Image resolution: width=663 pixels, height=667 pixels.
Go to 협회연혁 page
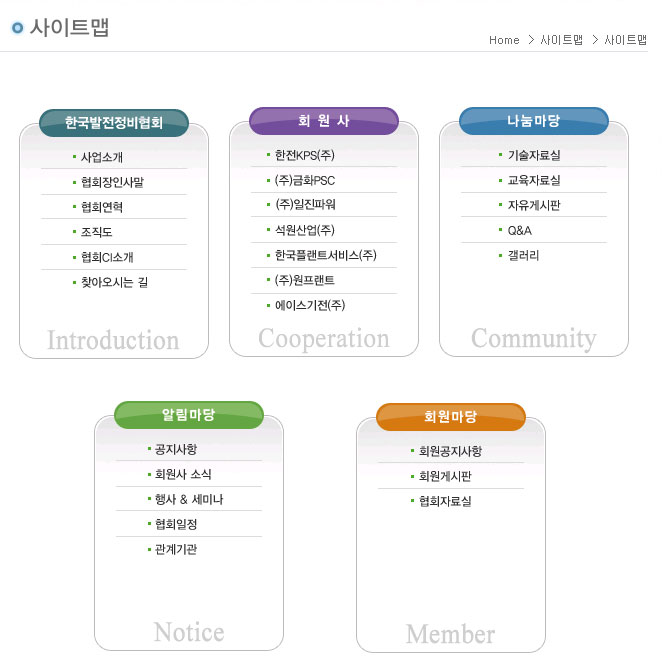click(x=102, y=207)
